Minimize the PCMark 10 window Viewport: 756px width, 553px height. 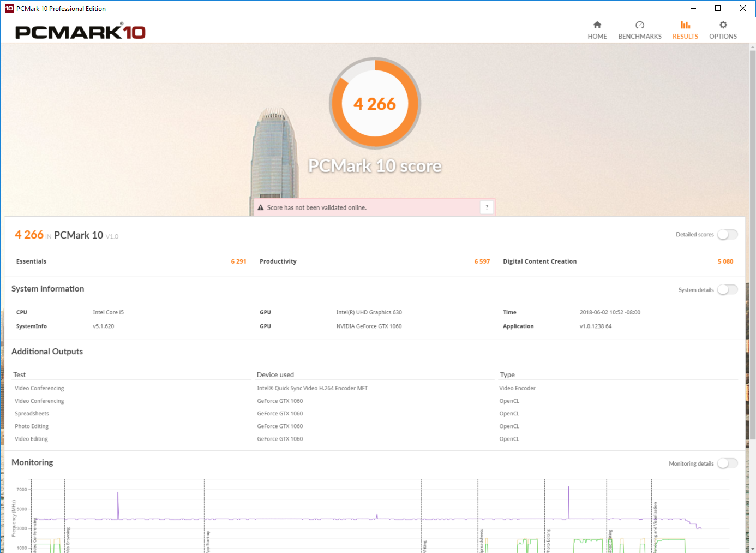pos(693,8)
